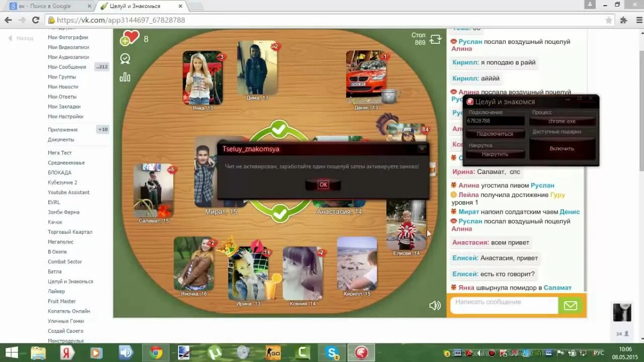The width and height of the screenshot is (644, 362).
Task: Click the top green checkmark kiss button
Action: click(x=279, y=129)
